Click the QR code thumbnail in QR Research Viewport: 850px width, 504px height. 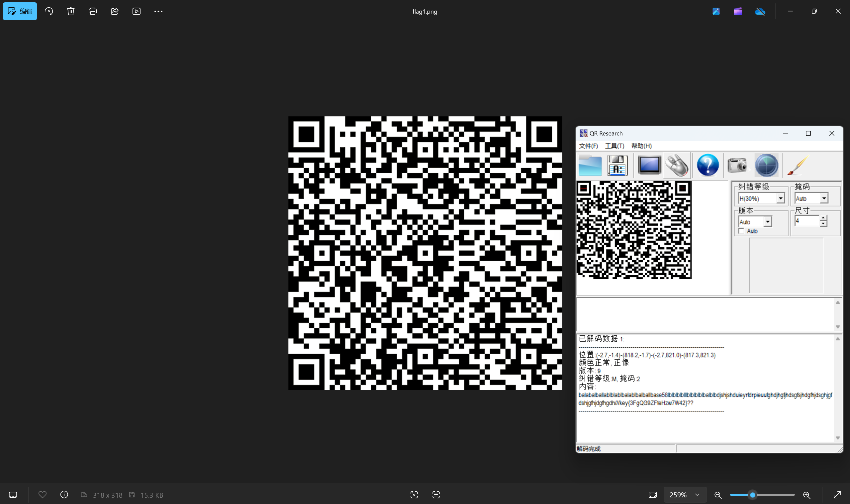(x=634, y=230)
